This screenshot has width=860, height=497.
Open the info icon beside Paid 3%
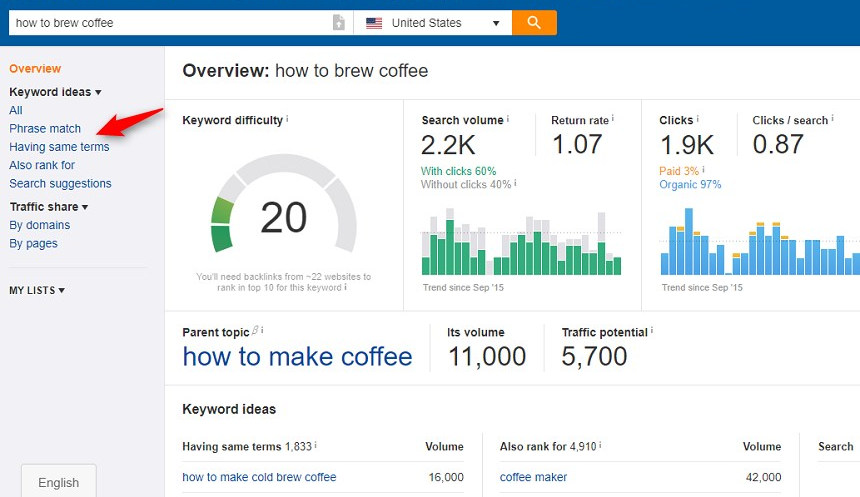(x=703, y=170)
